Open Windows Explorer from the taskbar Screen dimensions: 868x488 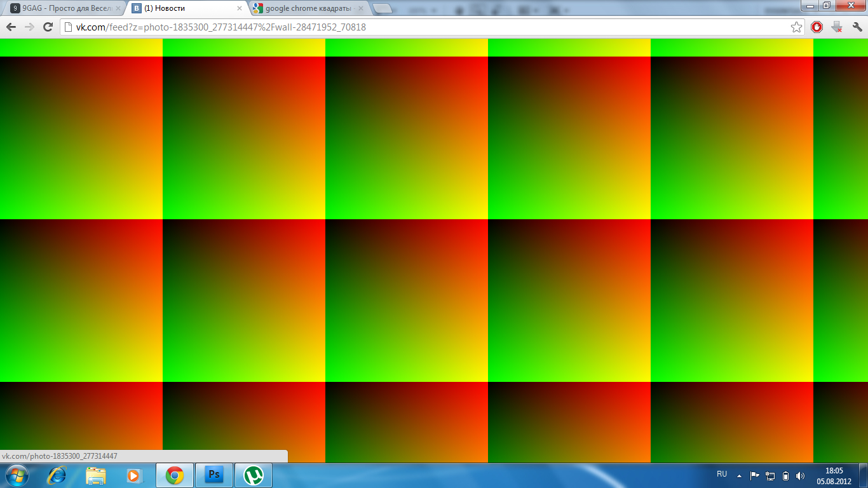pos(96,475)
